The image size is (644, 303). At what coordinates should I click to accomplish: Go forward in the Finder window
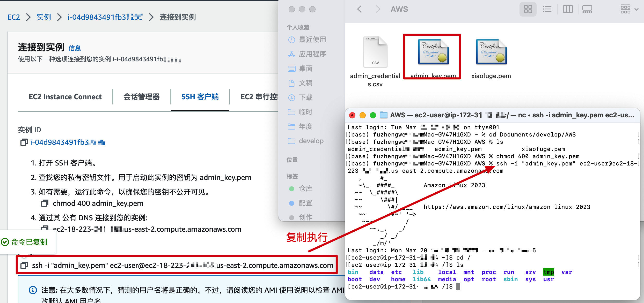(378, 9)
